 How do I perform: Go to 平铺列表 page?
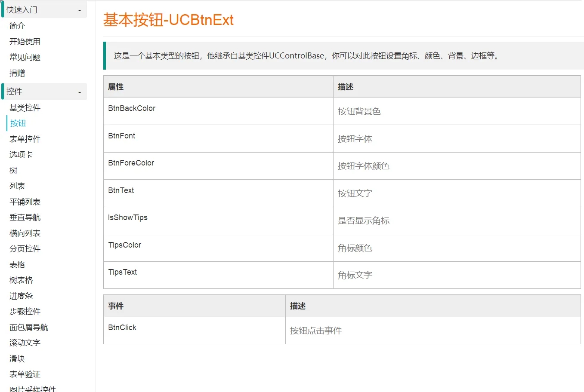25,202
